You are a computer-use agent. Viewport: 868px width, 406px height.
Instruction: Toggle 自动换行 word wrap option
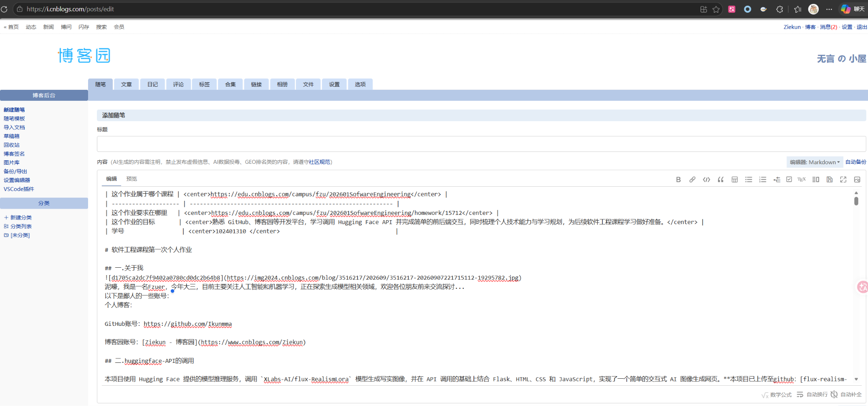pyautogui.click(x=812, y=395)
